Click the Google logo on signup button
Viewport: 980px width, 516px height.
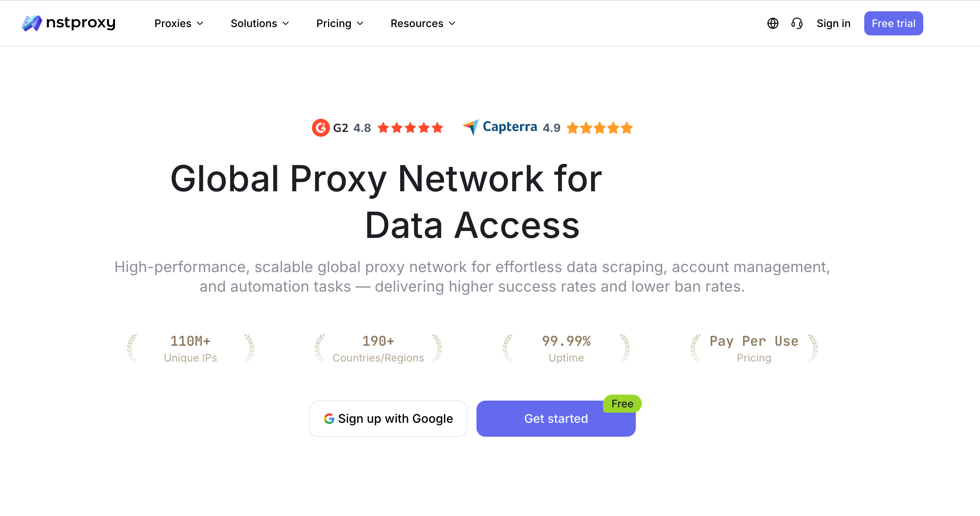[329, 419]
